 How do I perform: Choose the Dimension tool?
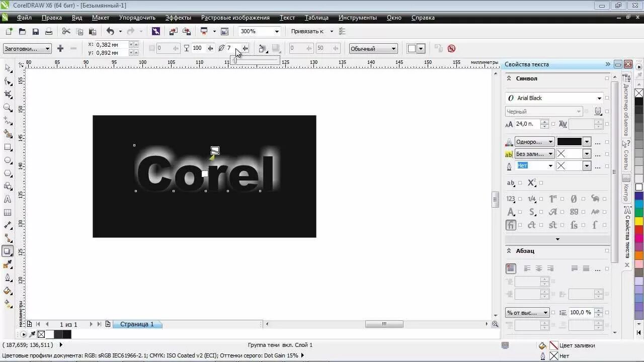coord(8,226)
